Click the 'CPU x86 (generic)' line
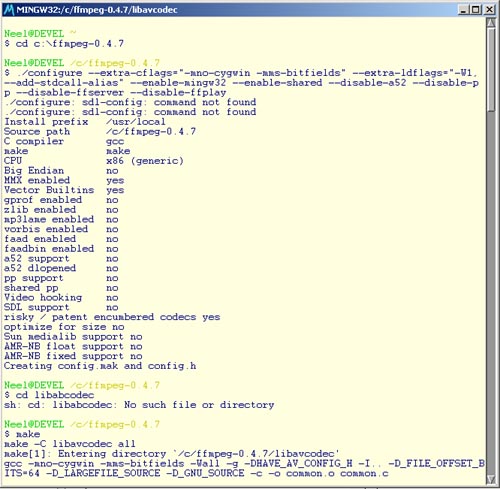Viewport: 500px width, 489px height. pos(94,161)
